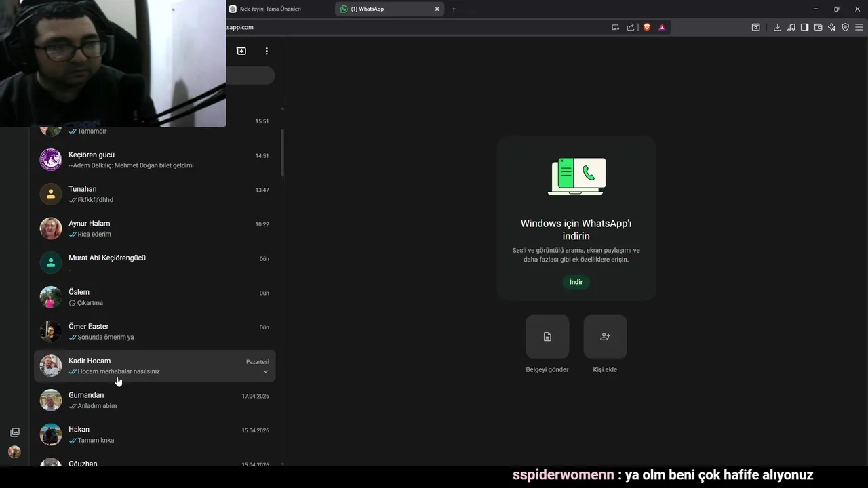Click the add person icon above Kişi ekle
Image resolution: width=868 pixels, height=488 pixels.
[605, 336]
